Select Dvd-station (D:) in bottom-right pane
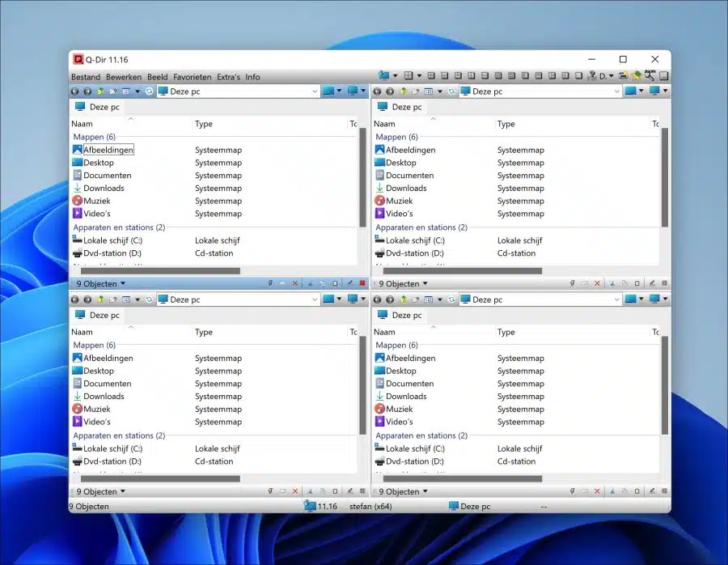This screenshot has height=565, width=728. (415, 461)
